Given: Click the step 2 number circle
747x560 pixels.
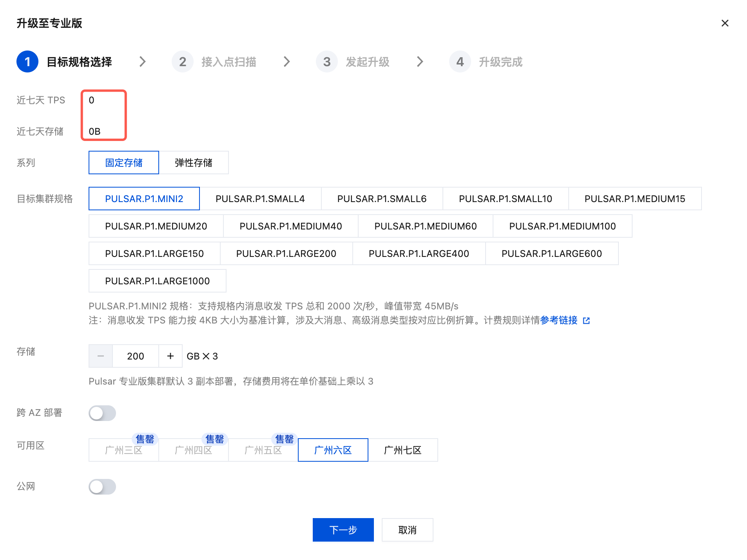Looking at the screenshot, I should 182,61.
